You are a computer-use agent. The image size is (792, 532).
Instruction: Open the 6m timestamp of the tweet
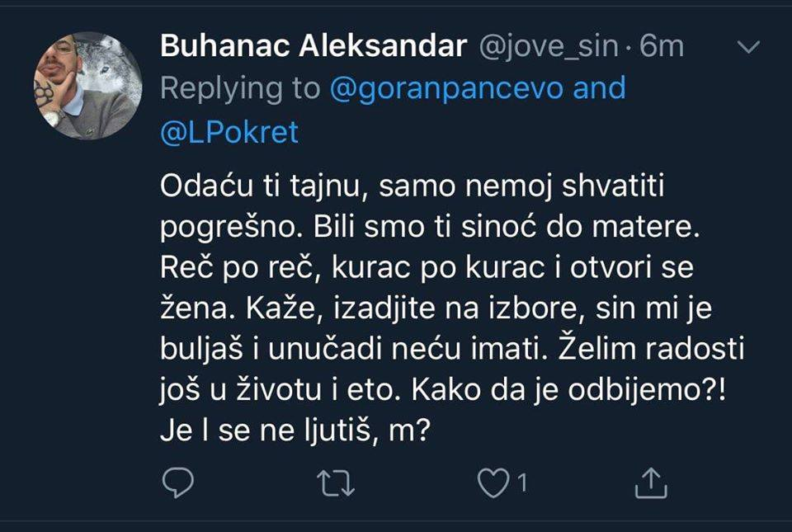point(661,46)
